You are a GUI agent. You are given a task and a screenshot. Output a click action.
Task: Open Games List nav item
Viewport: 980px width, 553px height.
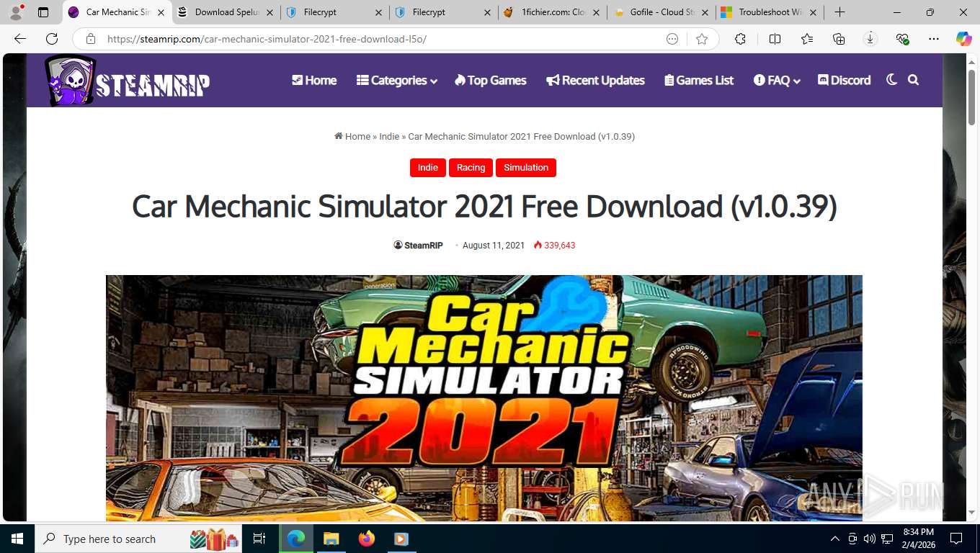(699, 80)
